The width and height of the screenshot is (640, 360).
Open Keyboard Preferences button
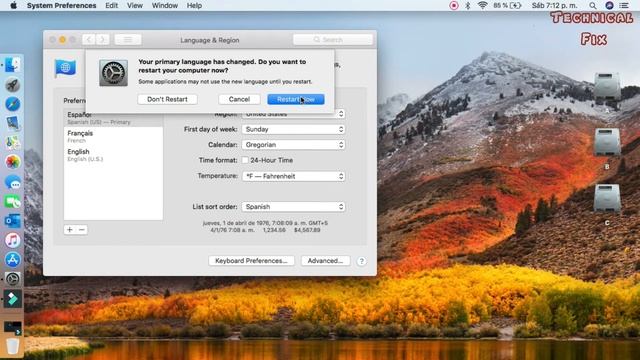coord(251,261)
